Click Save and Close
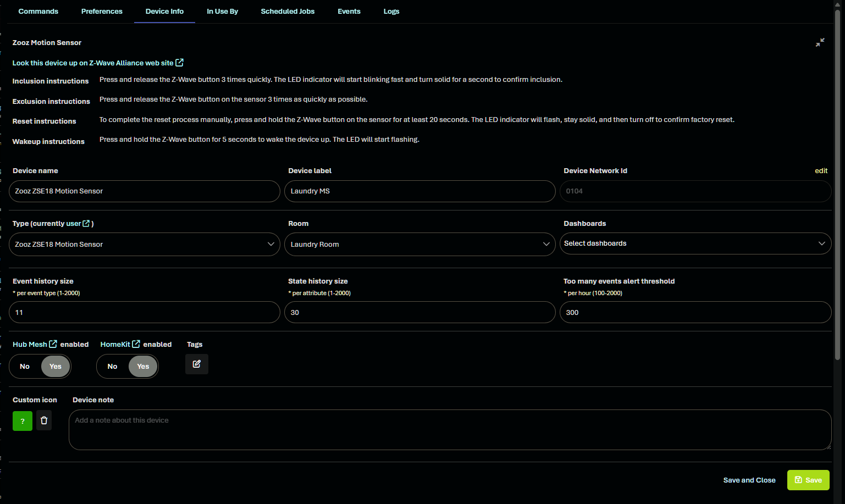The image size is (845, 504). click(x=749, y=480)
